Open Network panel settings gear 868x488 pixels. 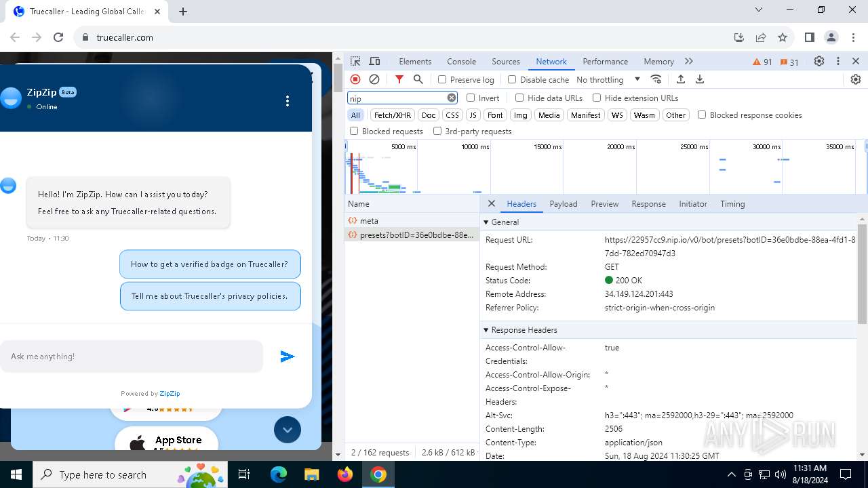856,79
